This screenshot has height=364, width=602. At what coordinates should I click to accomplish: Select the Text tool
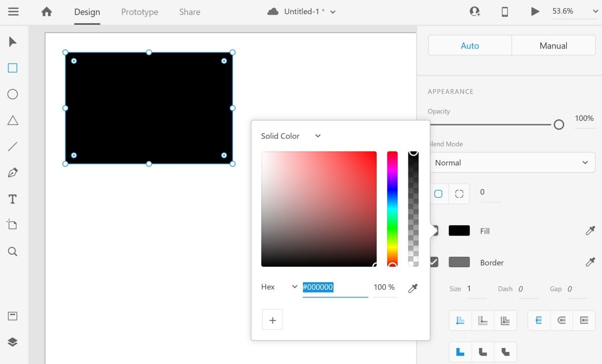[x=13, y=200]
